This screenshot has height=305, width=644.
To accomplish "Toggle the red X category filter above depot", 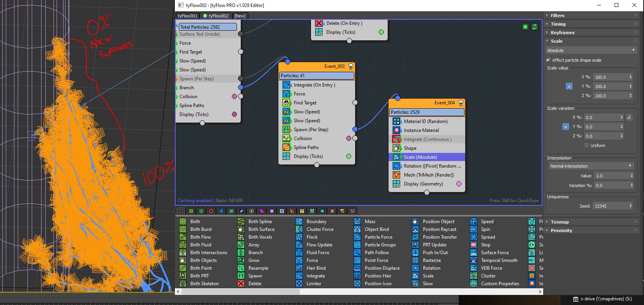I will coord(211,211).
